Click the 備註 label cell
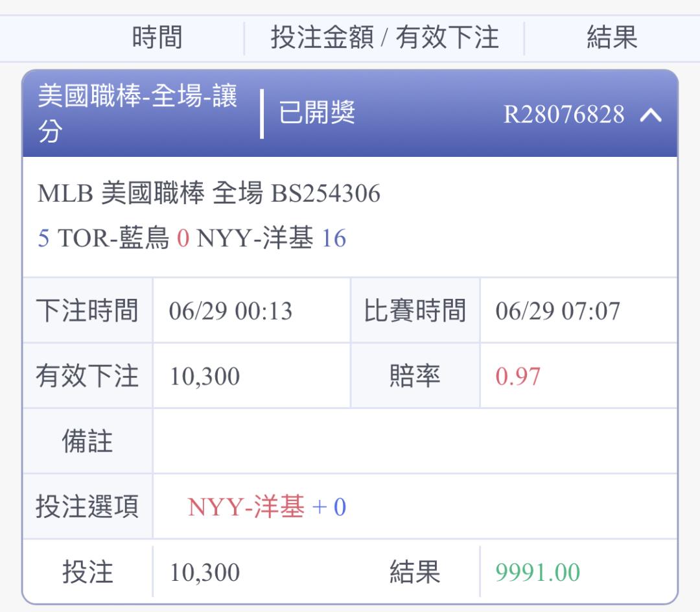The width and height of the screenshot is (700, 612). pos(87,441)
